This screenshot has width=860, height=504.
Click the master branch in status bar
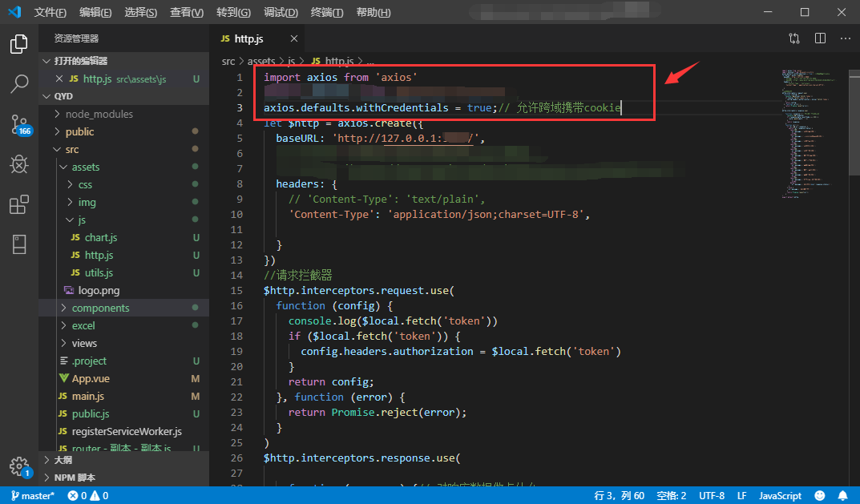click(x=32, y=496)
